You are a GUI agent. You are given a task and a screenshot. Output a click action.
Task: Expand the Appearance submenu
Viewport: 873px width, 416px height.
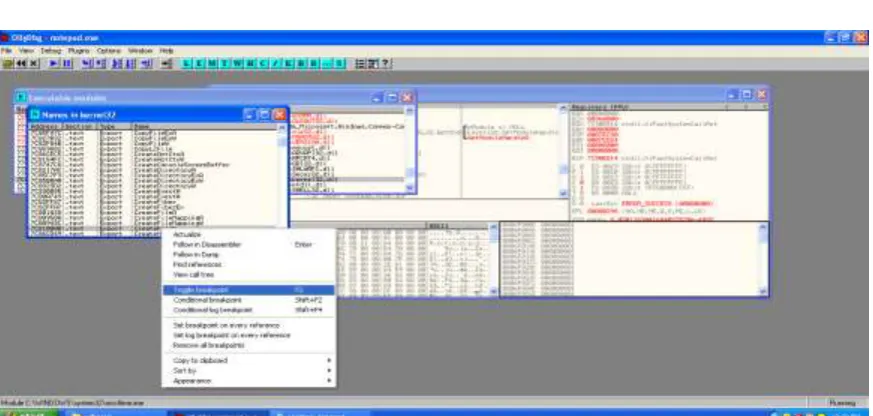pos(248,381)
